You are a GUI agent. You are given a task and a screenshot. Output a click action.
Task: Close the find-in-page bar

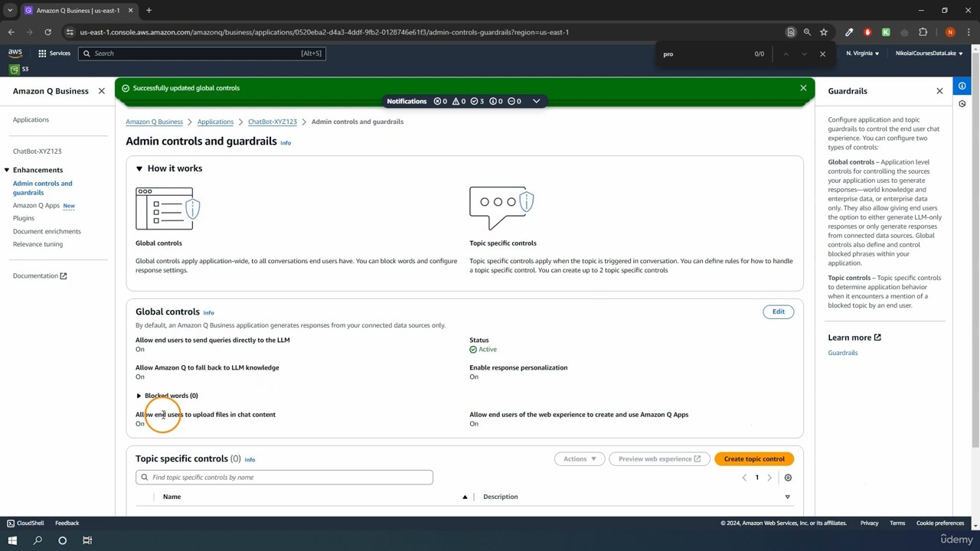(x=822, y=54)
